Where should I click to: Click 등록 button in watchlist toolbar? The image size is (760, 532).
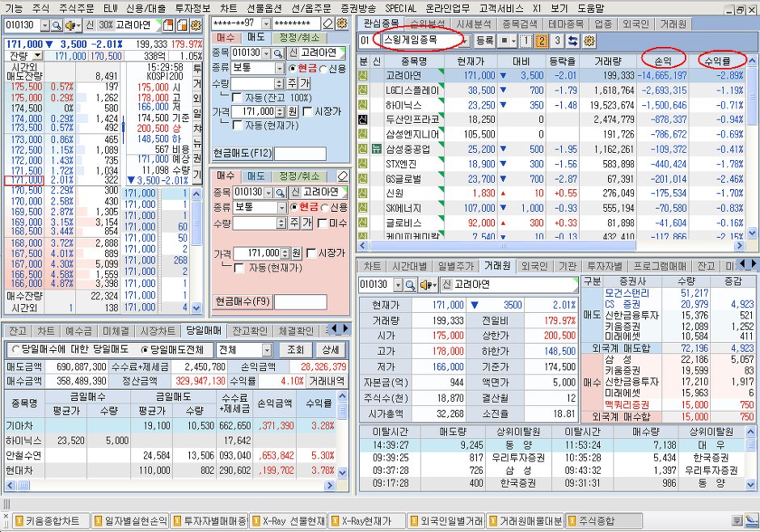point(484,40)
